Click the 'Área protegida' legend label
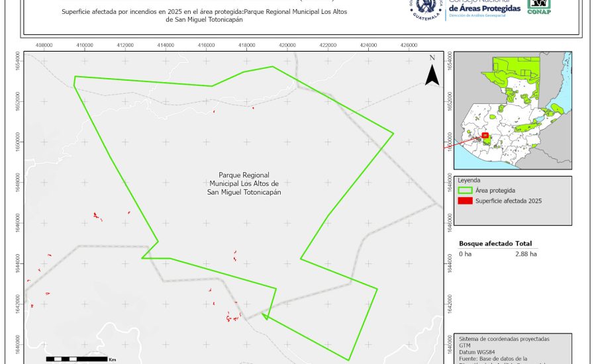 coord(495,190)
